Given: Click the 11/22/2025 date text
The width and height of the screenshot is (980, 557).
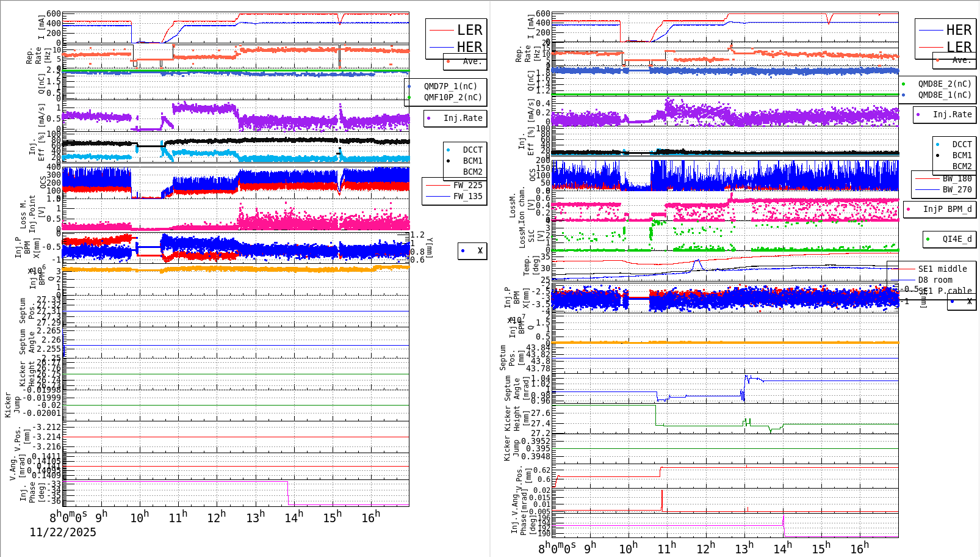Looking at the screenshot, I should [63, 532].
